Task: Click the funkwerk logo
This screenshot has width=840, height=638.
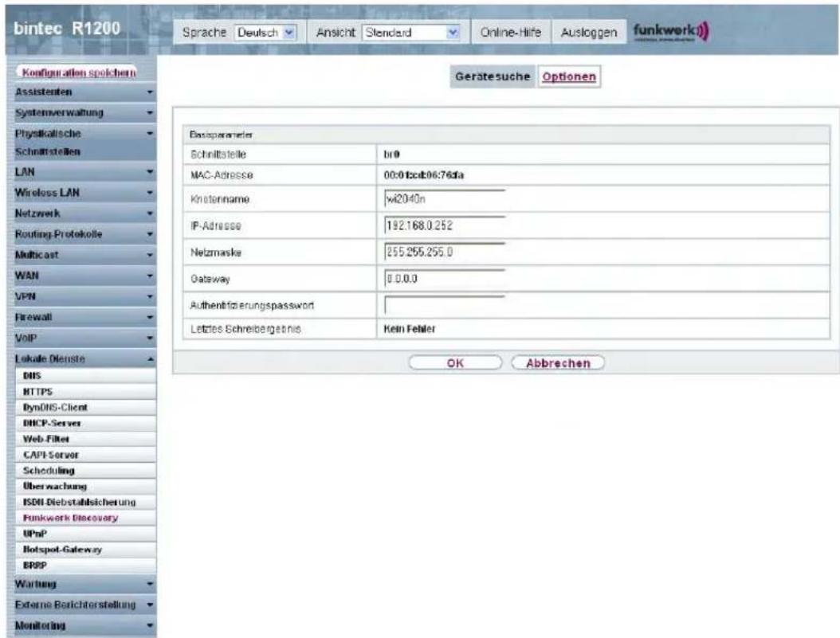Action: click(x=671, y=32)
